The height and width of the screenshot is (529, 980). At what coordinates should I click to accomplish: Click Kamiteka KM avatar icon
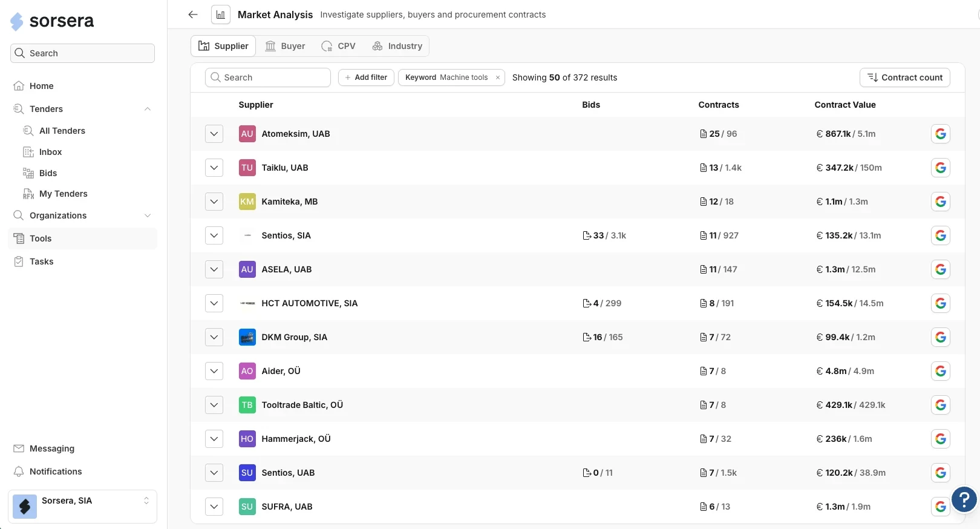pos(247,202)
